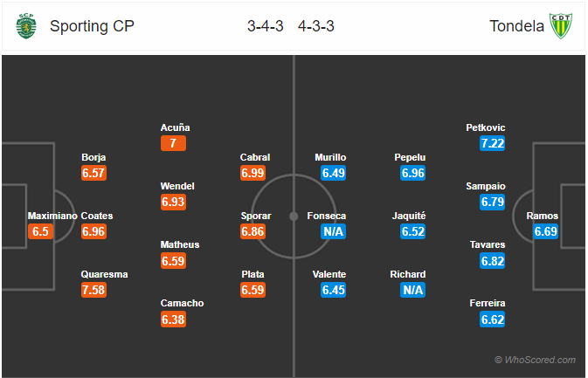Select Camacho's 6.38 rating badge
The height and width of the screenshot is (378, 588).
[173, 320]
